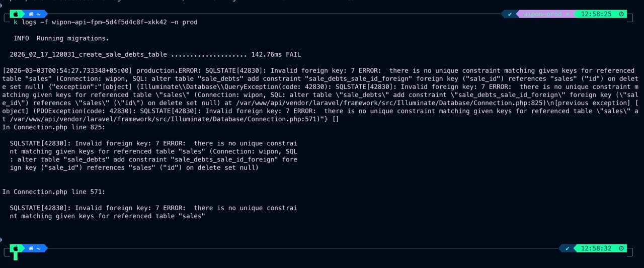
Task: Click the clock icon next to 12:58:32
Action: (621, 248)
